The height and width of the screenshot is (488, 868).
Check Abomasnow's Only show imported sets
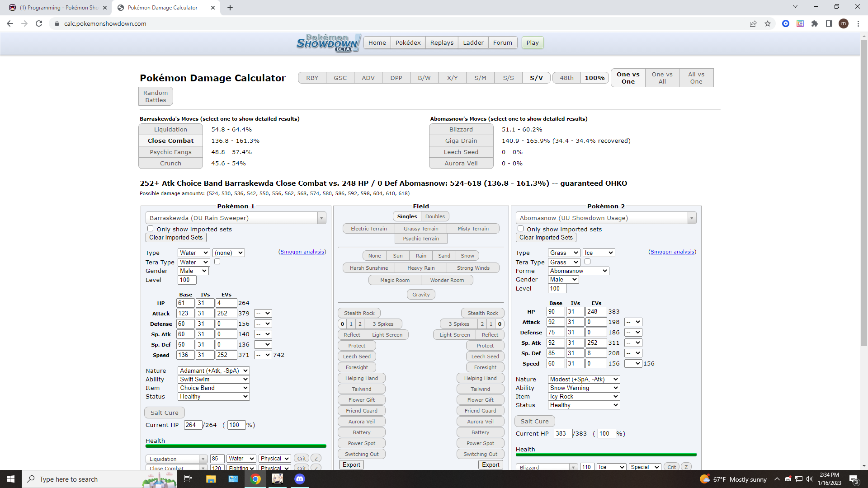click(x=521, y=229)
